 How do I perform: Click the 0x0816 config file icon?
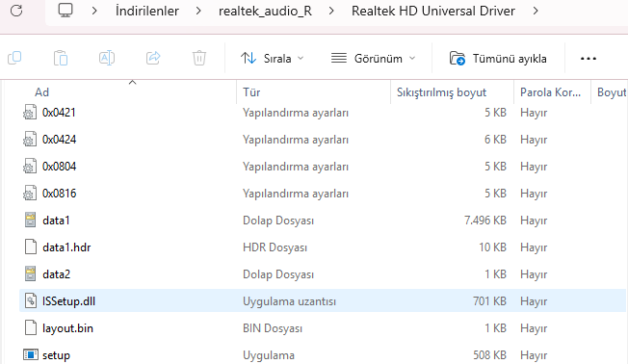coord(30,194)
